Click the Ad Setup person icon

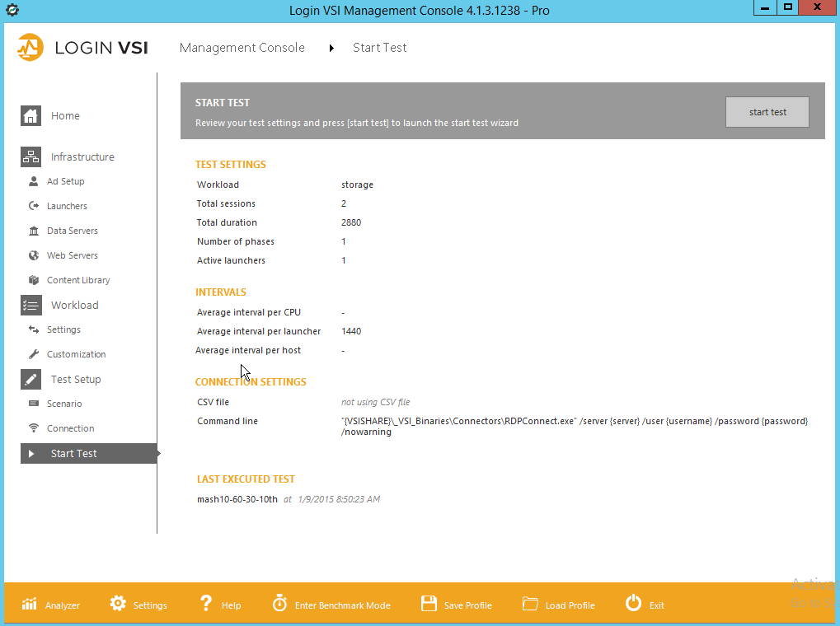(33, 181)
